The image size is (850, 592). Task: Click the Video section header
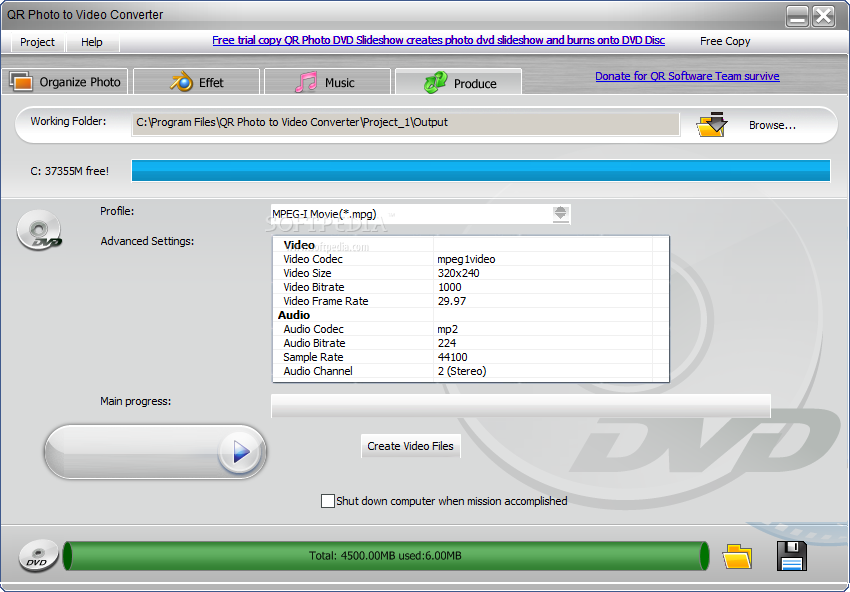299,245
